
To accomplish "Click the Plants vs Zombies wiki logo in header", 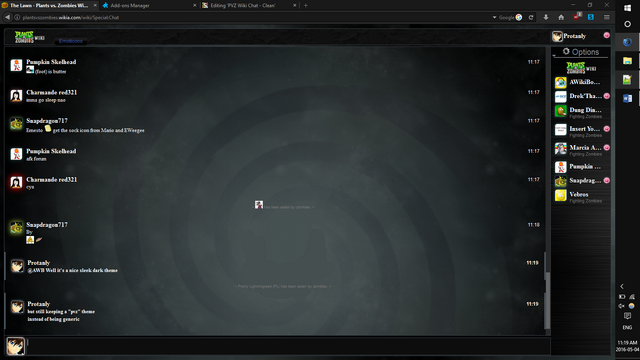I will (29, 37).
